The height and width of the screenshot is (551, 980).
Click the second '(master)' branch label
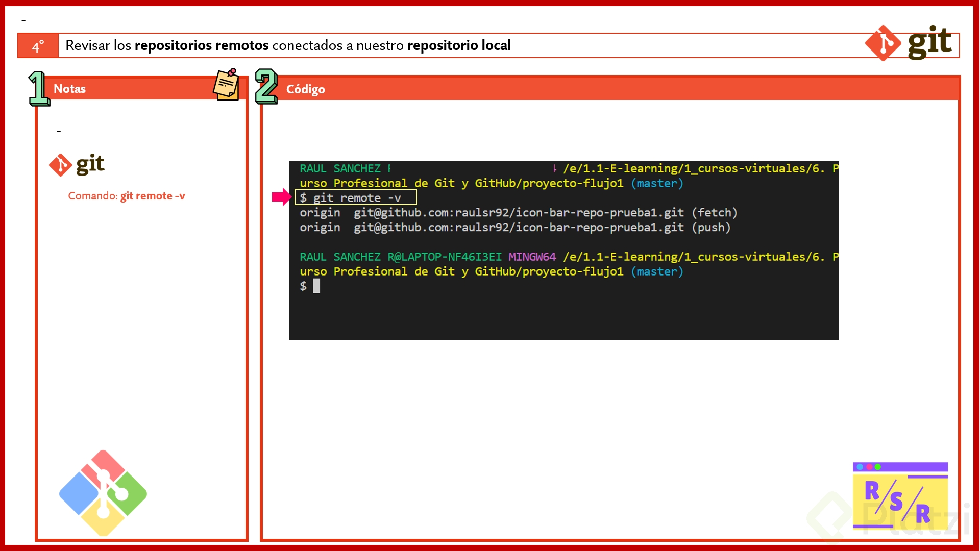pos(657,271)
